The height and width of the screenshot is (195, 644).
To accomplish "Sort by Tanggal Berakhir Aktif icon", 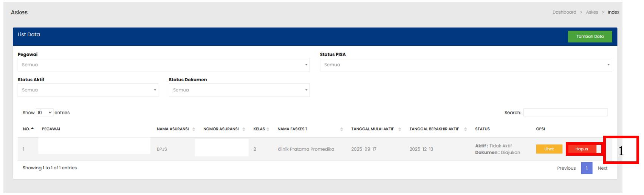I will [465, 129].
